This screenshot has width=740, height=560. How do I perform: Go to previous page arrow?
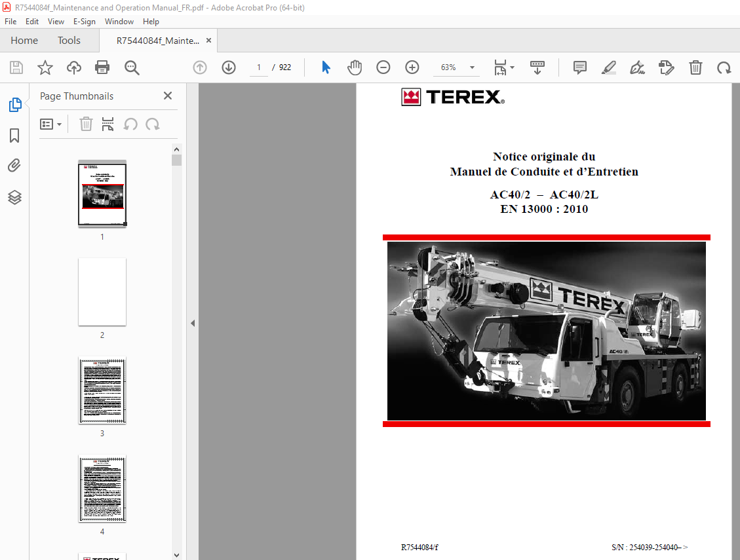pos(200,67)
